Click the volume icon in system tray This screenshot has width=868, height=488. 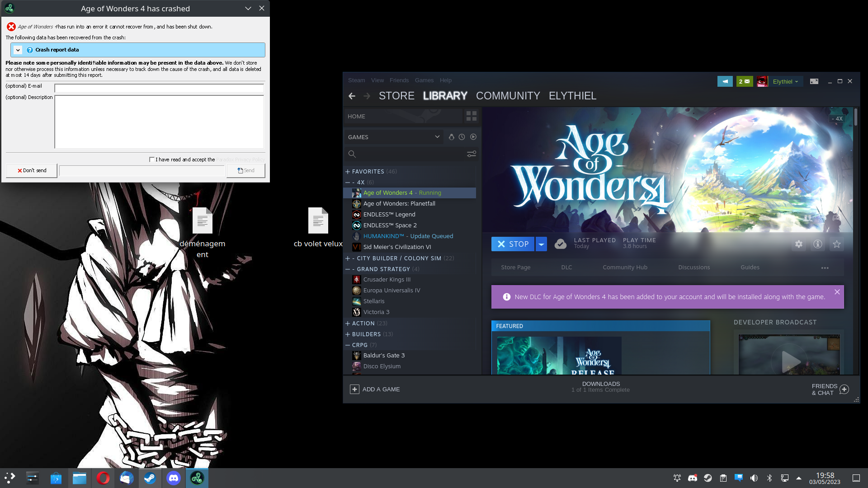coord(754,478)
